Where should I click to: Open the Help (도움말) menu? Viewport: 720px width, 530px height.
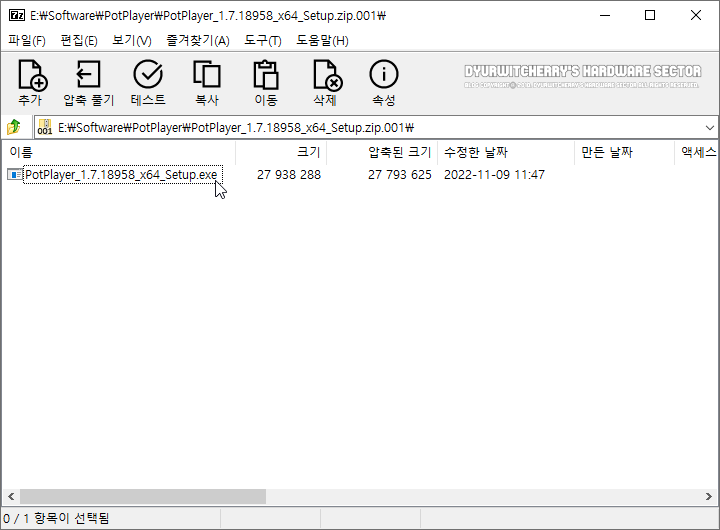point(322,40)
